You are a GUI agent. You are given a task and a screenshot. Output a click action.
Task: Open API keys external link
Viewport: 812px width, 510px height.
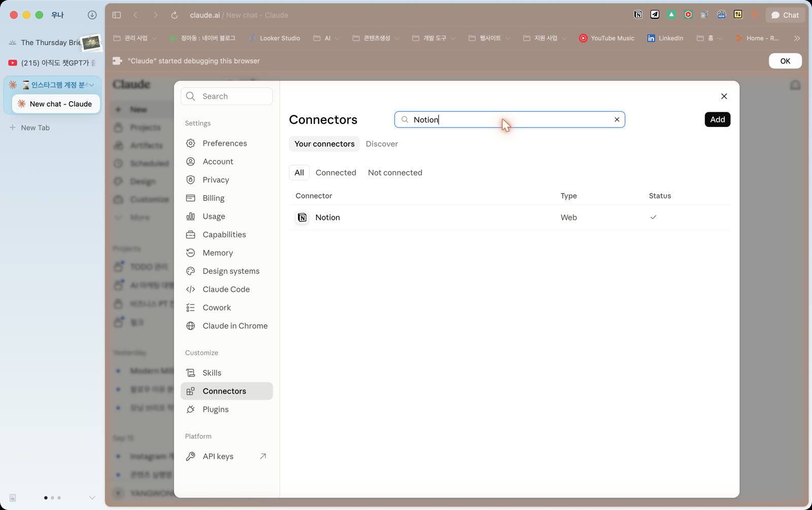[x=226, y=456]
